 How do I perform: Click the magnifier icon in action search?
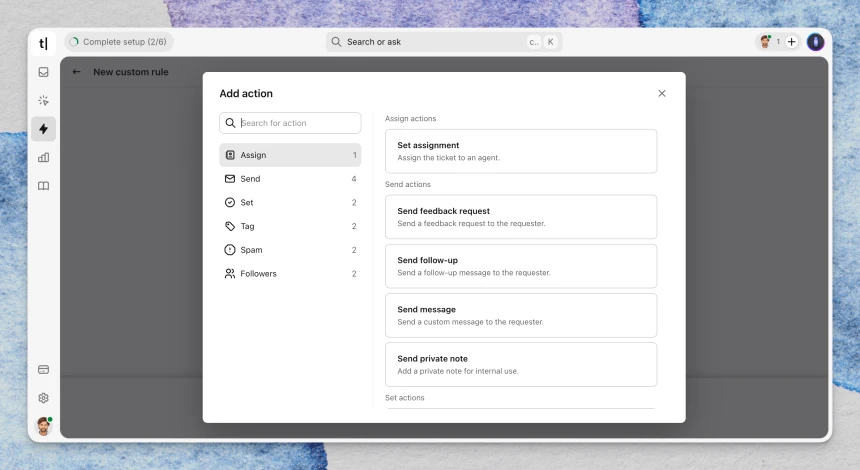(x=230, y=123)
